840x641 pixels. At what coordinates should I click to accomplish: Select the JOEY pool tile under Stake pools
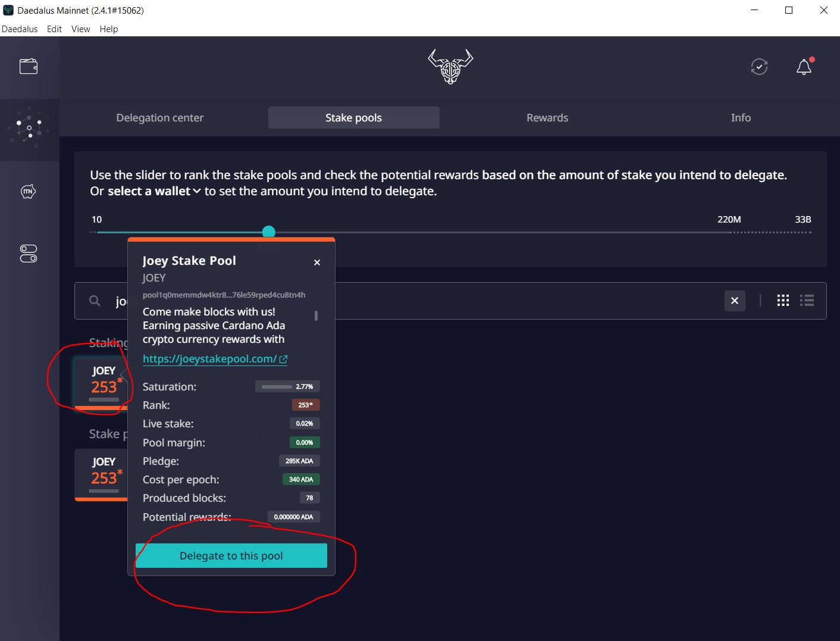tap(102, 475)
